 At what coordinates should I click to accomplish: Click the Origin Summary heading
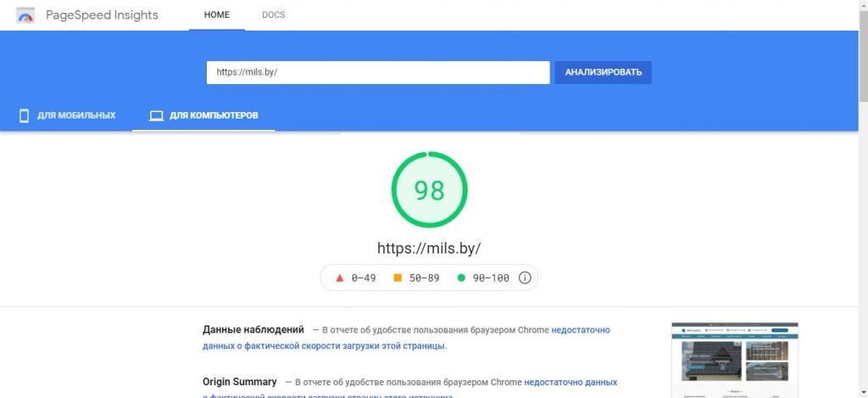coord(240,382)
